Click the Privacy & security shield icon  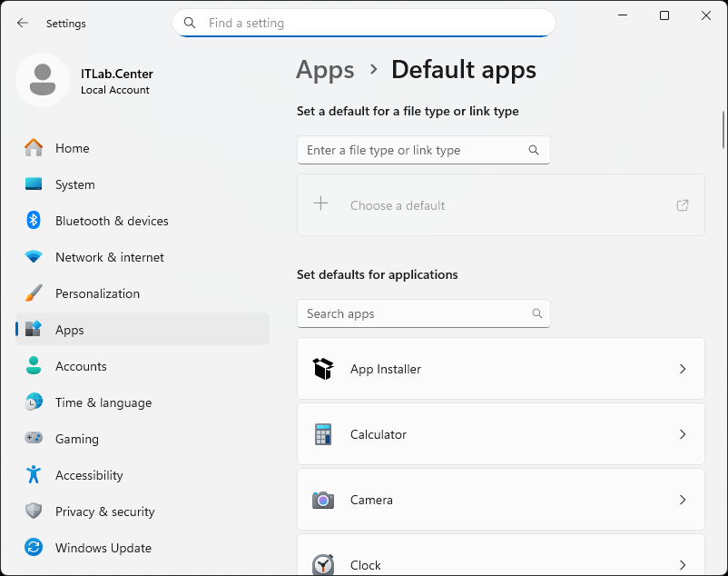click(34, 511)
